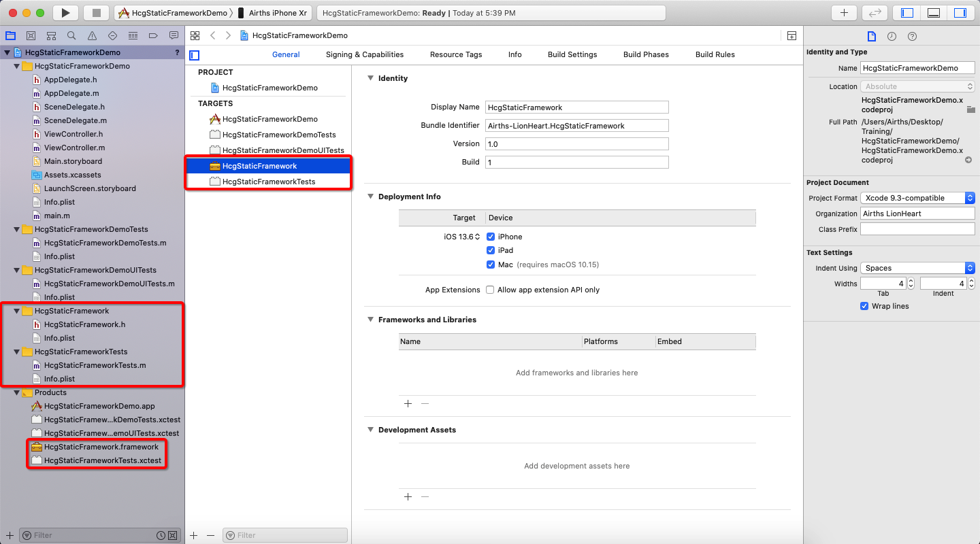Add a framework with the plus button

click(408, 403)
